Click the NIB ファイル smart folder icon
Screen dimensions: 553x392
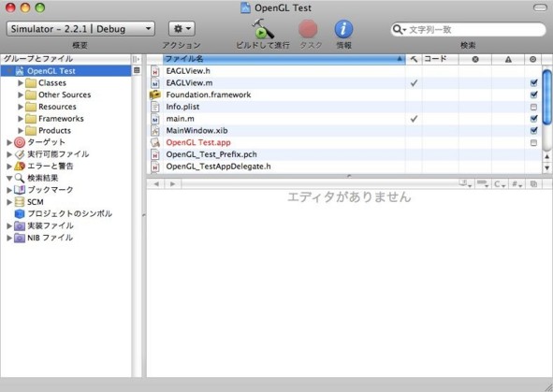pyautogui.click(x=20, y=238)
